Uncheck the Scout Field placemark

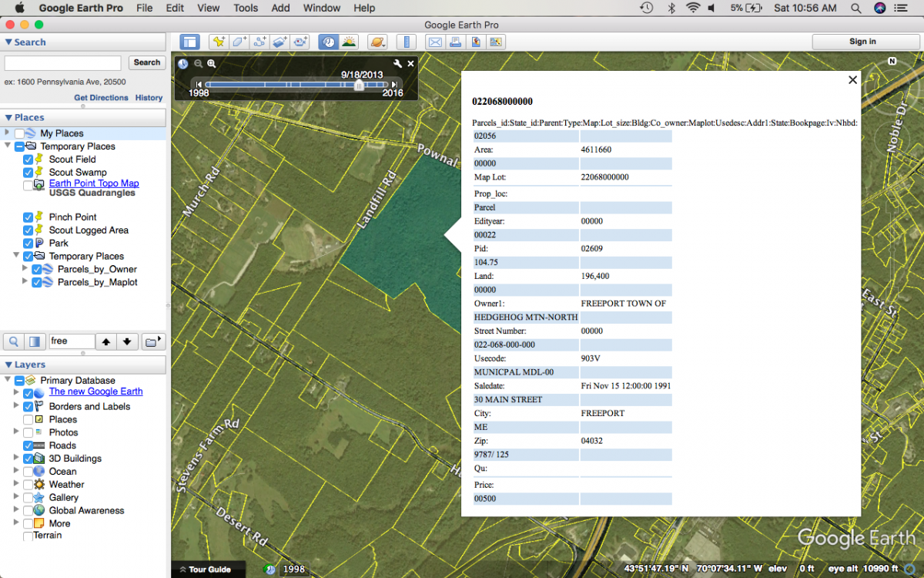pos(28,160)
